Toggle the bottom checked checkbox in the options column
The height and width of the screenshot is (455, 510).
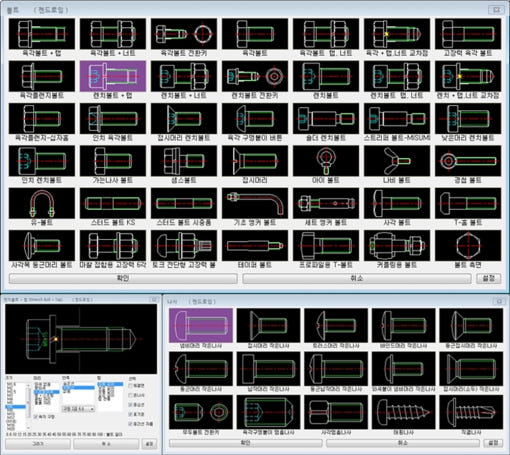tap(130, 424)
